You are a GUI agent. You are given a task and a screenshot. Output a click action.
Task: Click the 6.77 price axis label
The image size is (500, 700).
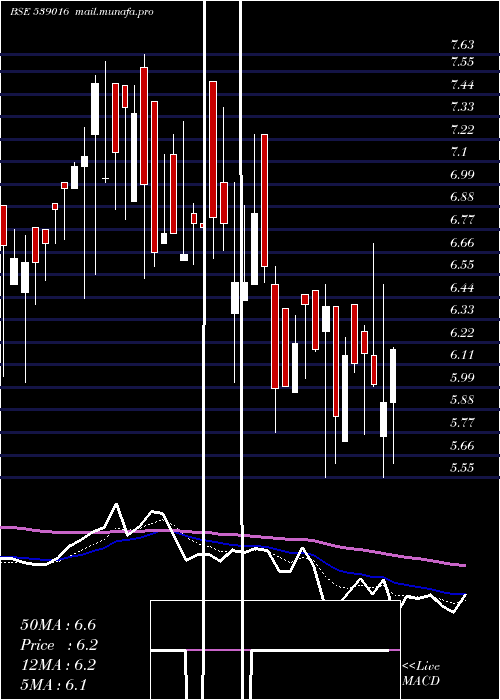pos(462,220)
